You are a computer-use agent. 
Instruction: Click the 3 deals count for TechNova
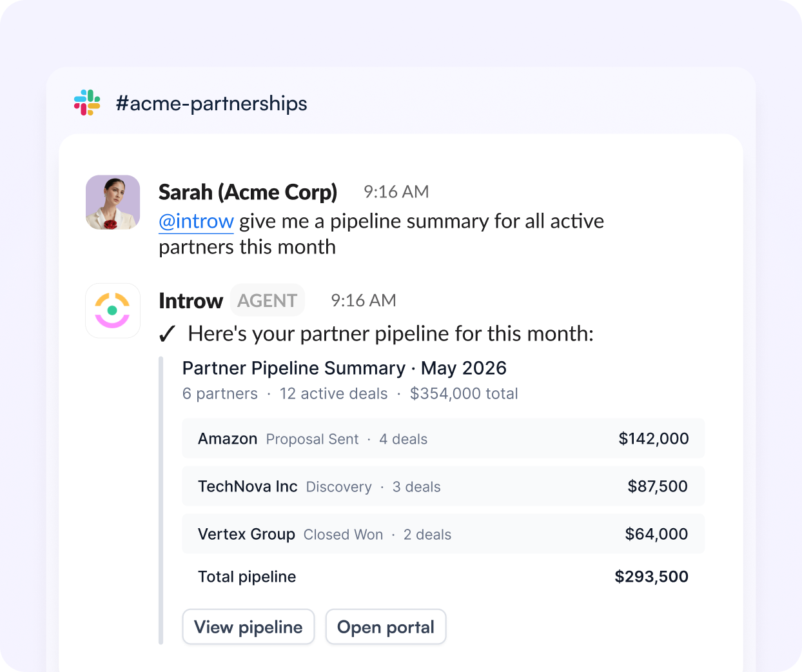coord(416,487)
